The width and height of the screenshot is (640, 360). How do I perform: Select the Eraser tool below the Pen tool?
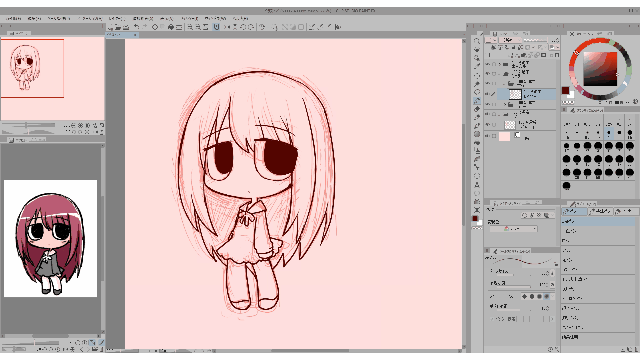[477, 109]
